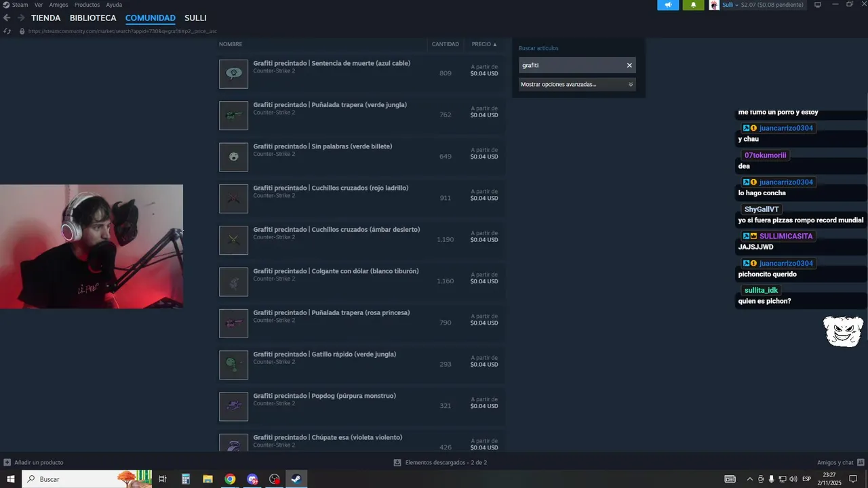Open the Popdog (púrpura monstruo) listing title

[x=324, y=396]
